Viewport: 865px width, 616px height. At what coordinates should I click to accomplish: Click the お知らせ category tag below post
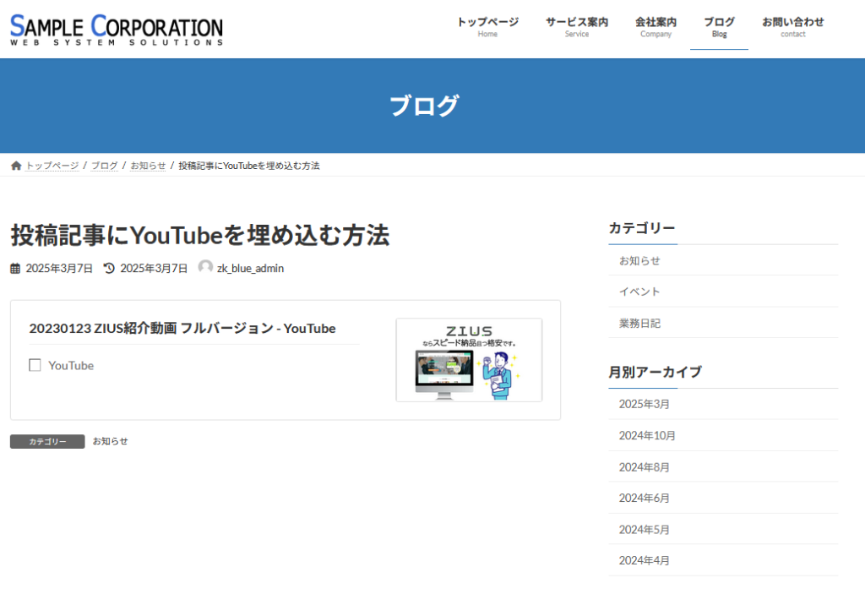click(111, 442)
